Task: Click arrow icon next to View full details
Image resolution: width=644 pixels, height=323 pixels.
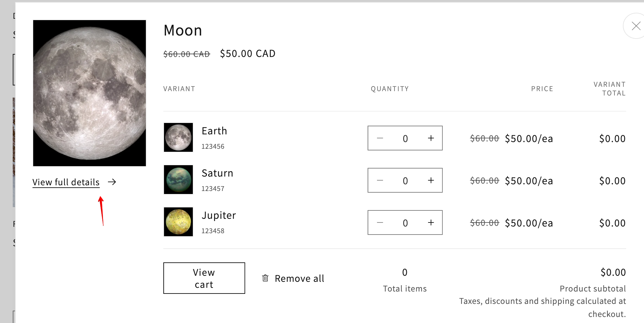Action: click(x=112, y=182)
